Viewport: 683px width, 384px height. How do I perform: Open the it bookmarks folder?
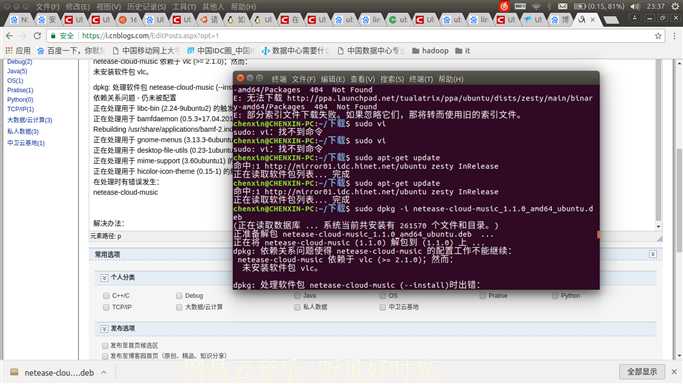coord(463,51)
